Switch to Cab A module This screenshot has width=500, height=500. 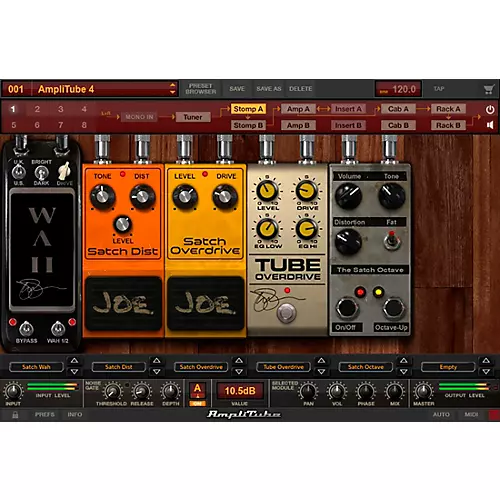click(x=398, y=109)
